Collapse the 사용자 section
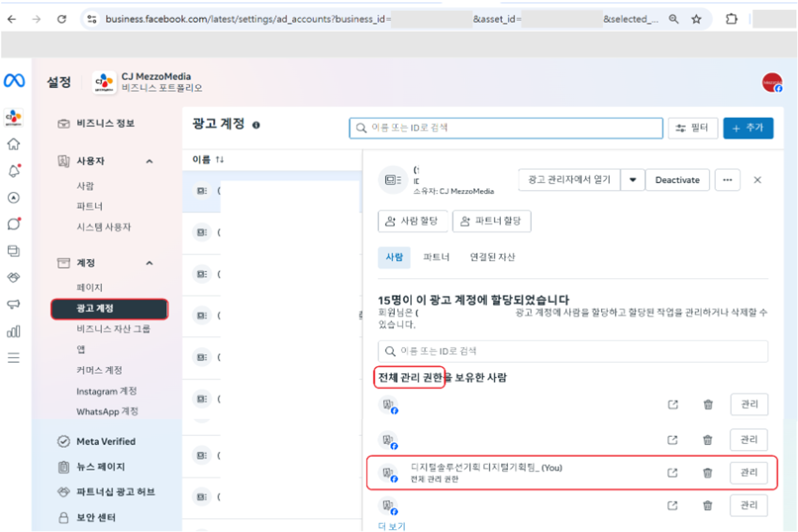Screen dimensions: 798x532 pyautogui.click(x=149, y=161)
